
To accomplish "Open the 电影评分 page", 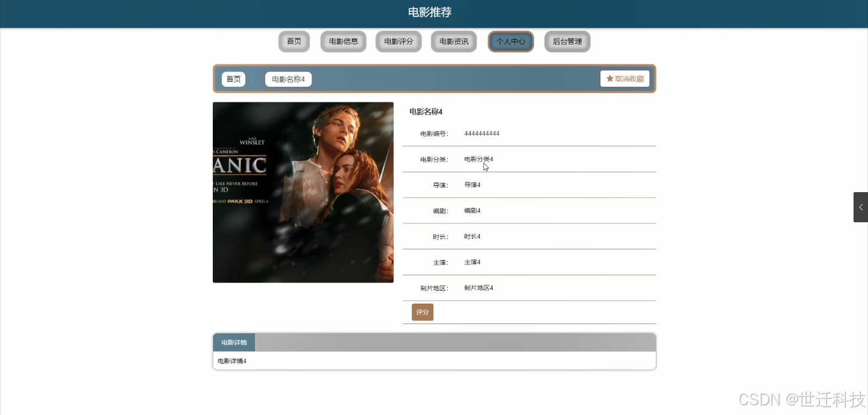I will (x=398, y=41).
